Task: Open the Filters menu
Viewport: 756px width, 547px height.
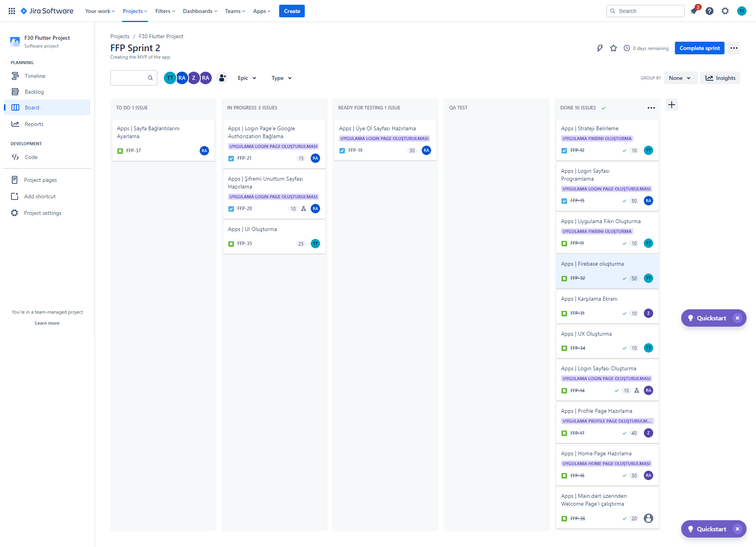Action: coord(165,11)
